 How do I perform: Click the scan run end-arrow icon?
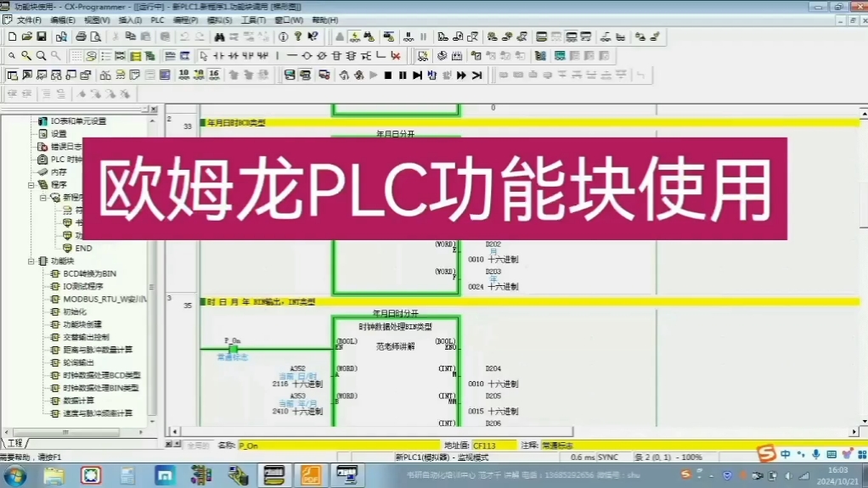point(476,76)
